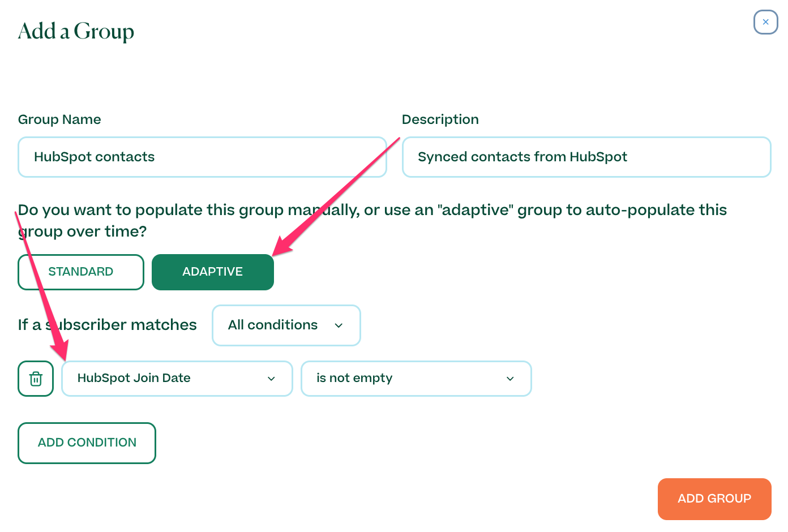Click the Description input field
This screenshot has width=788, height=532.
click(586, 157)
